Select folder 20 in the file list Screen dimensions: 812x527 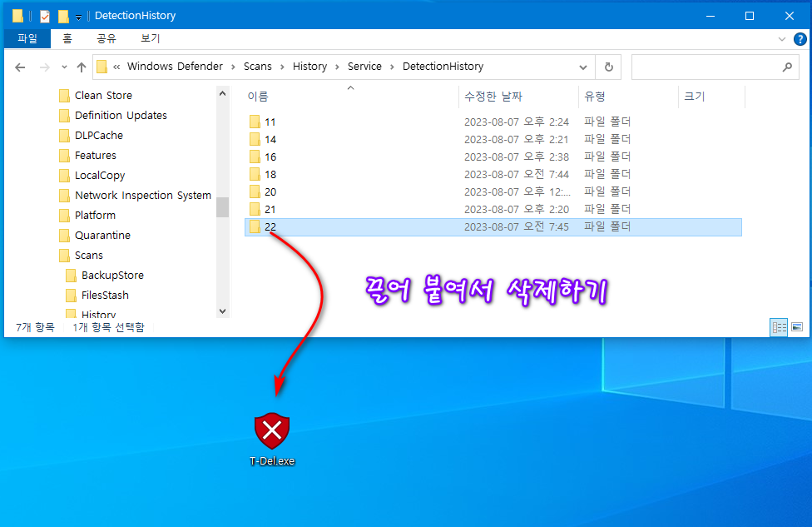(x=493, y=192)
